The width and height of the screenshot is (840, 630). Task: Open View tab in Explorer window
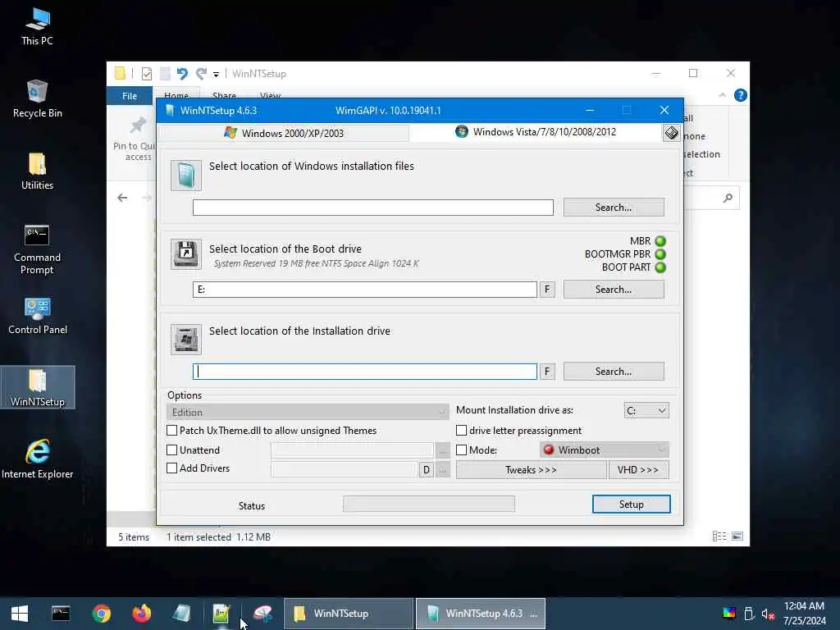270,95
